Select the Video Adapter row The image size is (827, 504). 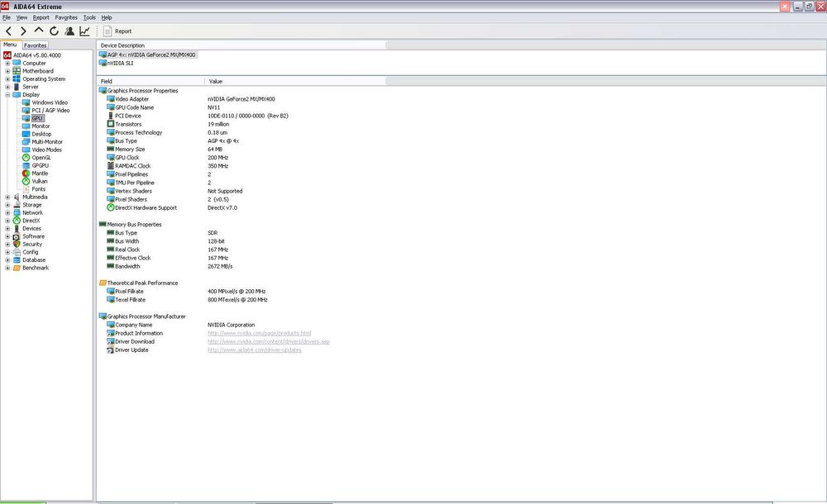(190, 99)
